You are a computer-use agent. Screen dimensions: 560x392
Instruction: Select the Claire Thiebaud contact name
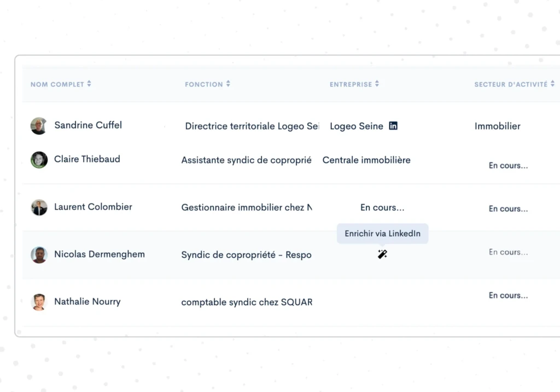tap(87, 159)
